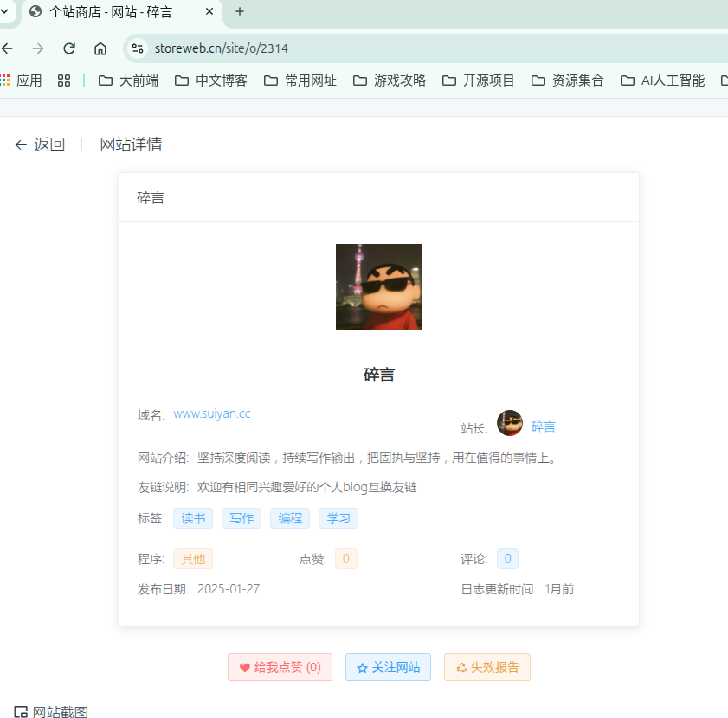The image size is (728, 718).
Task: Open the 资源集合 bookmark folder
Action: click(x=567, y=80)
